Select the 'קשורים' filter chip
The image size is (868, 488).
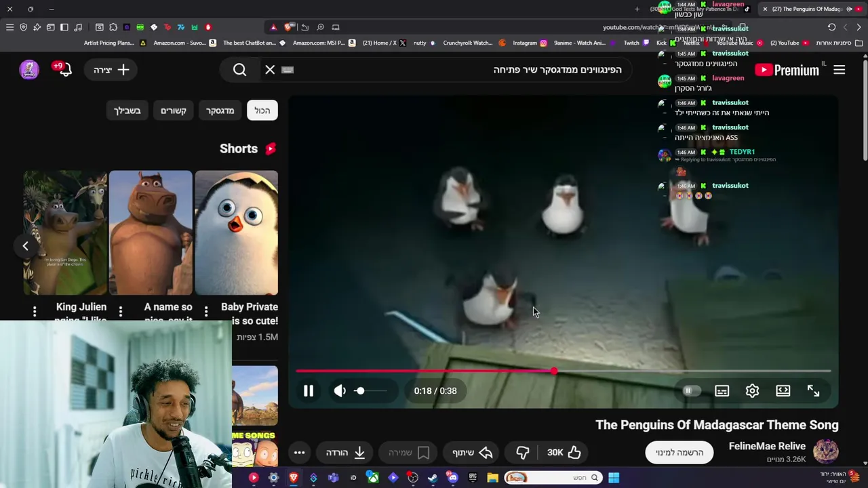coord(173,110)
